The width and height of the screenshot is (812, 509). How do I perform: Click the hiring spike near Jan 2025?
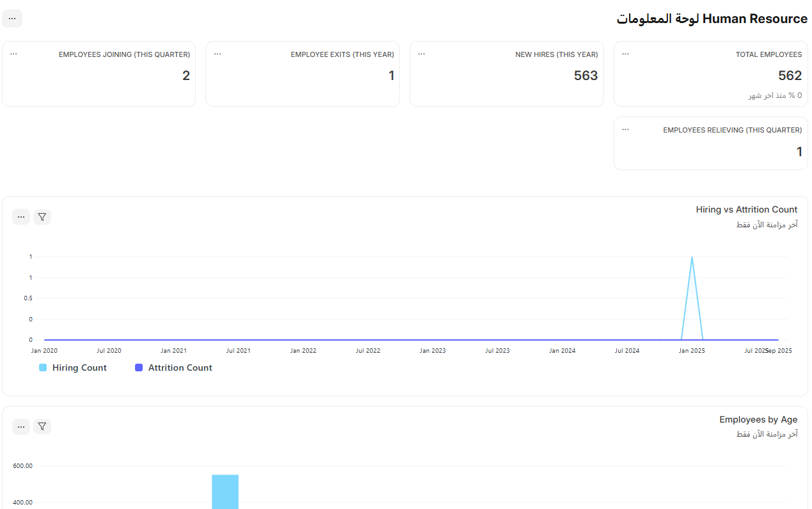(x=692, y=258)
